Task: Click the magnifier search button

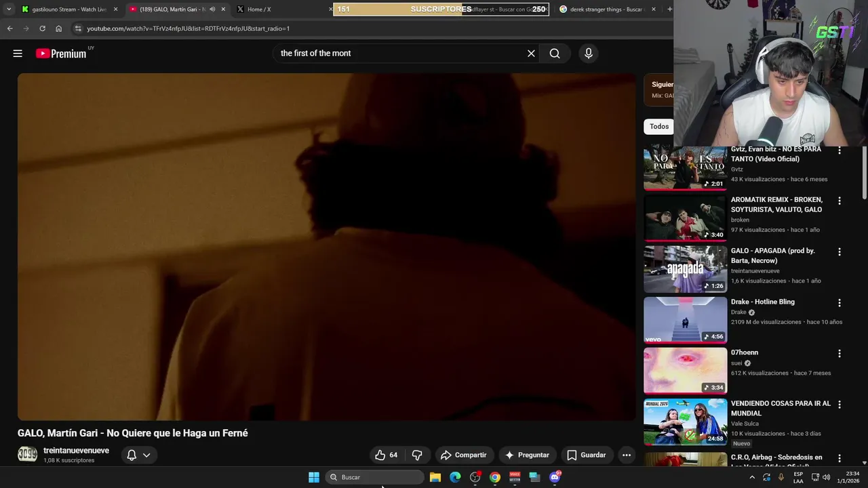Action: pos(555,54)
